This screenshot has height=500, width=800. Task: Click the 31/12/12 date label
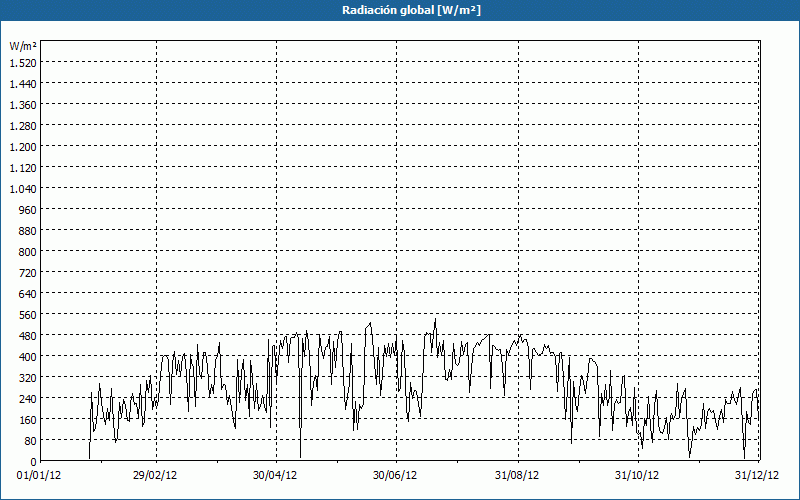click(x=757, y=476)
